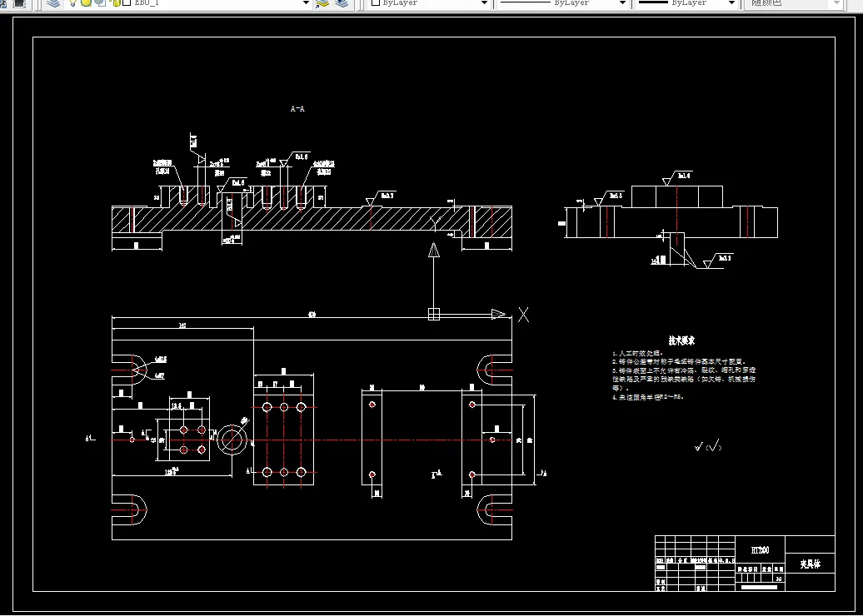Select the HT200 material text in title block
863x616 pixels.
click(x=760, y=550)
